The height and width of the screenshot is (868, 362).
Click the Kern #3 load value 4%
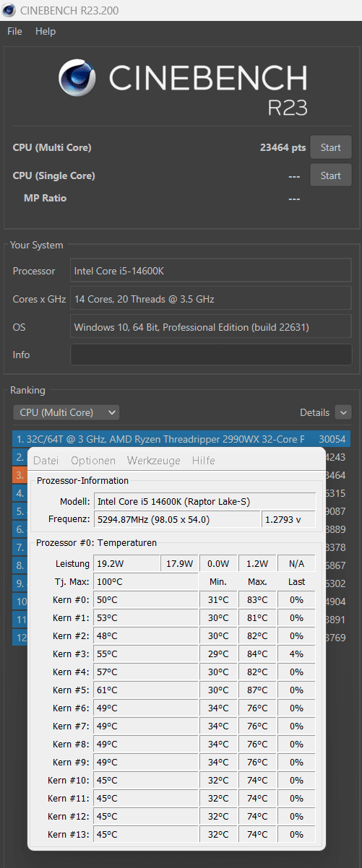pos(296,654)
